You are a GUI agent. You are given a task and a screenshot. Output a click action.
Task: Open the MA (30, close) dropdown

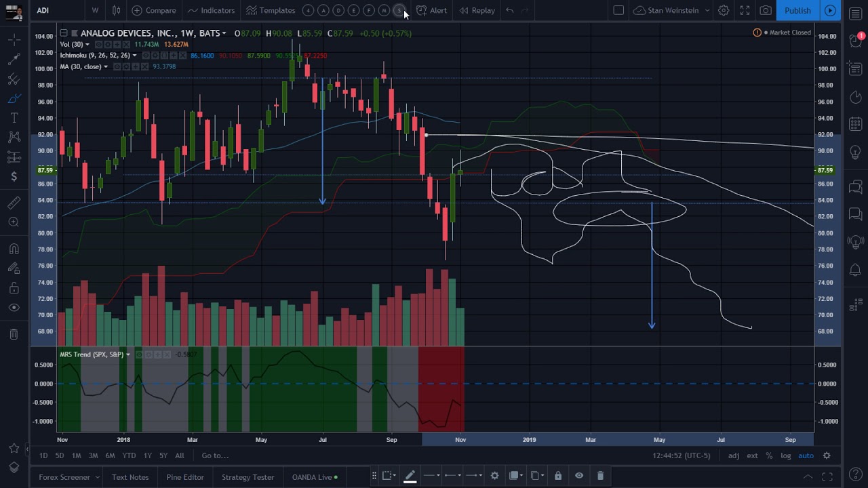point(106,66)
